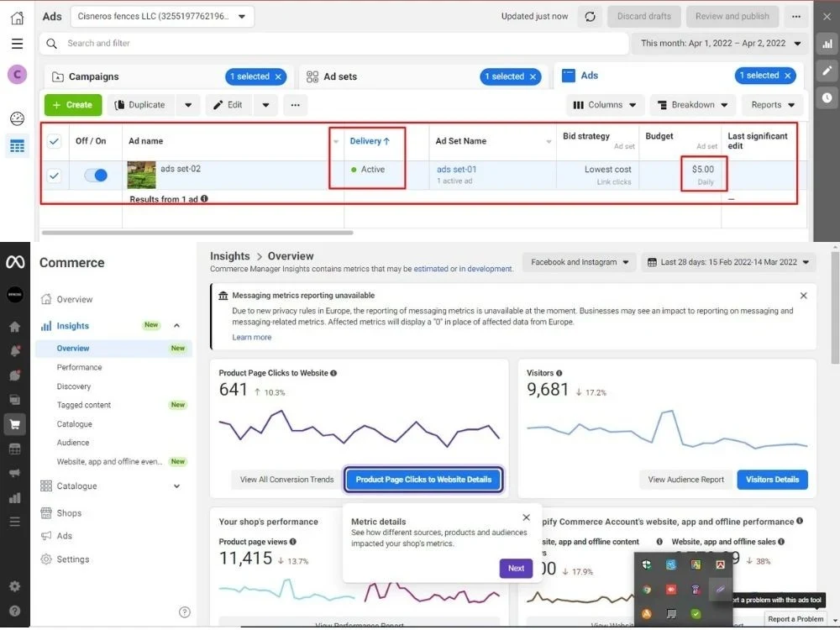Open the ads set-01 ad set link
This screenshot has height=630, width=840.
(x=456, y=170)
